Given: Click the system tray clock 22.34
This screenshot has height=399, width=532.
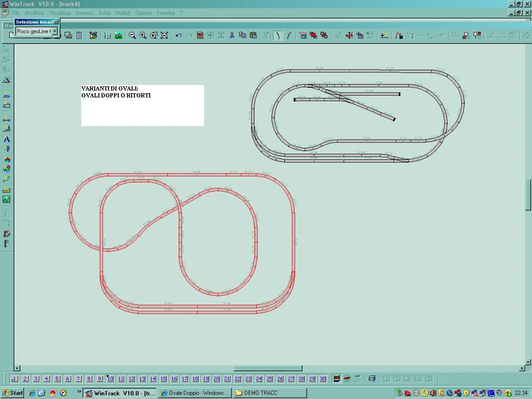Looking at the screenshot, I should click(x=521, y=393).
